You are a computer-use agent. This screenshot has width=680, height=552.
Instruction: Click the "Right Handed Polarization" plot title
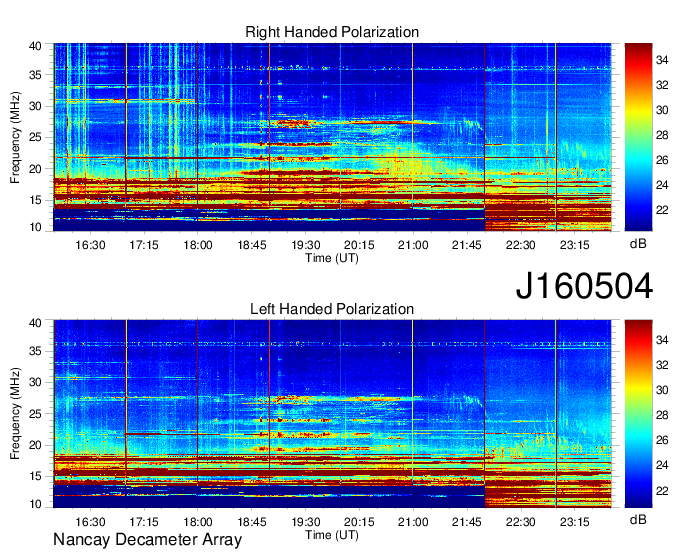(x=332, y=32)
